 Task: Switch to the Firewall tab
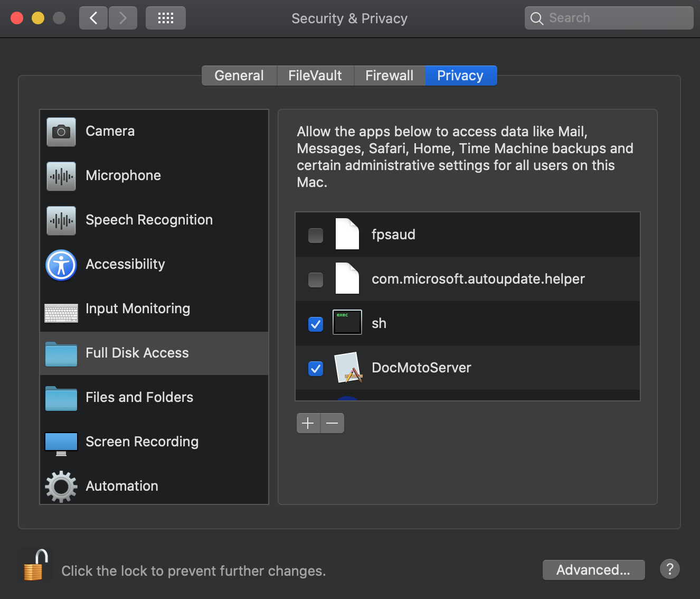(x=390, y=76)
